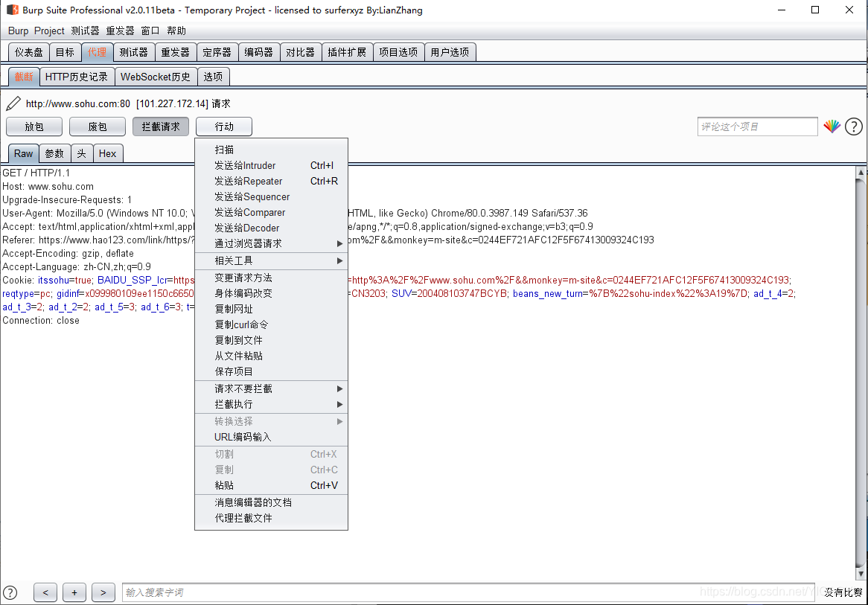This screenshot has width=868, height=605.
Task: Expand the 相关工具 submenu
Action: tap(271, 260)
